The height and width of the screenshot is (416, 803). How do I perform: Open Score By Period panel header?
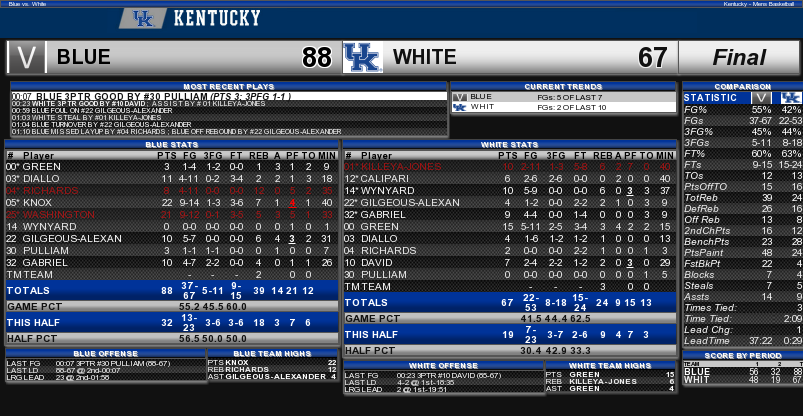coord(743,356)
